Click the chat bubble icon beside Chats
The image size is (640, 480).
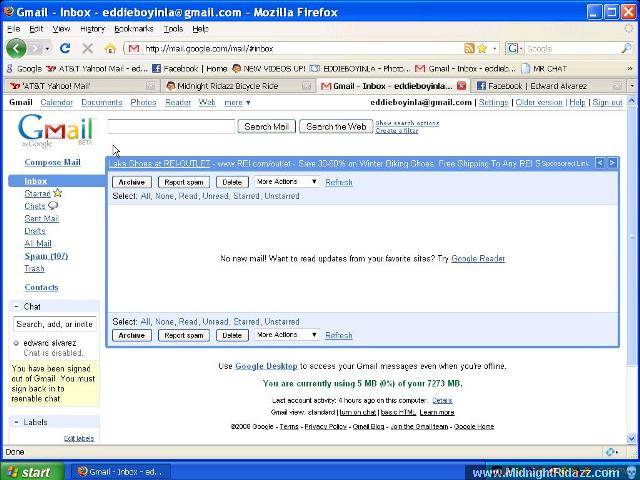(53, 205)
